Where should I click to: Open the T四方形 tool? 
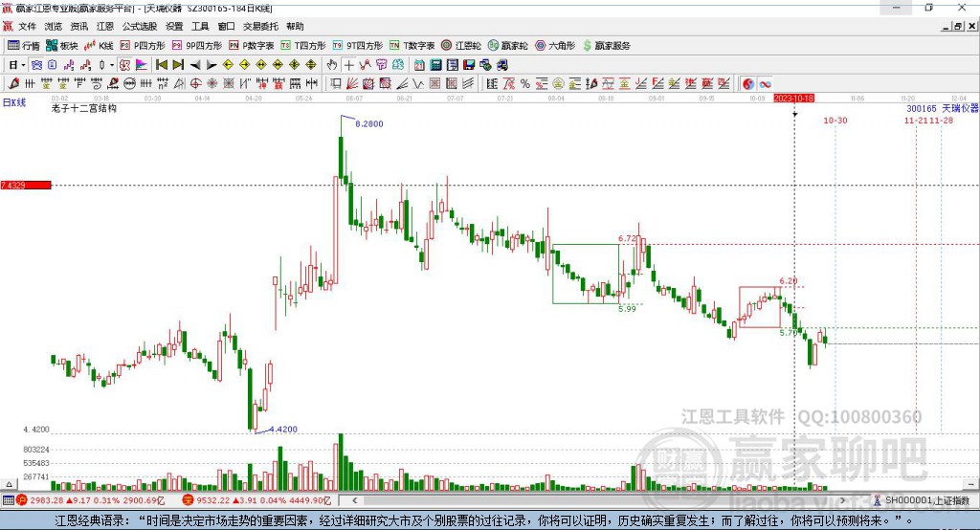click(303, 46)
